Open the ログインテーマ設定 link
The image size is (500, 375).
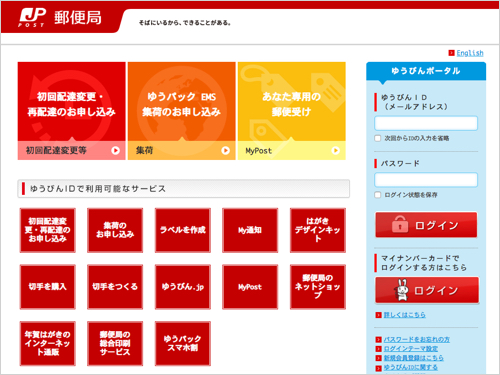point(411,349)
